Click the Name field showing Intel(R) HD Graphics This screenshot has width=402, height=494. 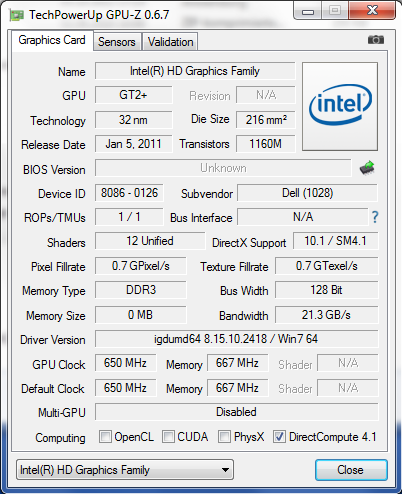(x=195, y=71)
